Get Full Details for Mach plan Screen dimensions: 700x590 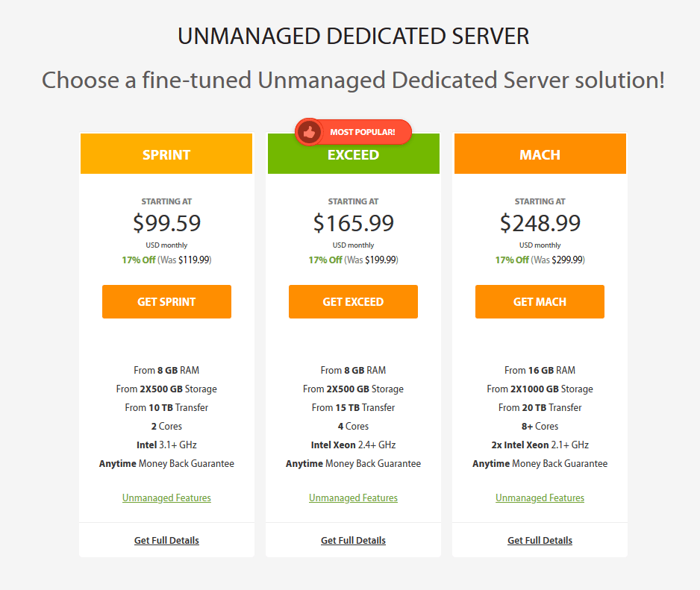[x=540, y=540]
